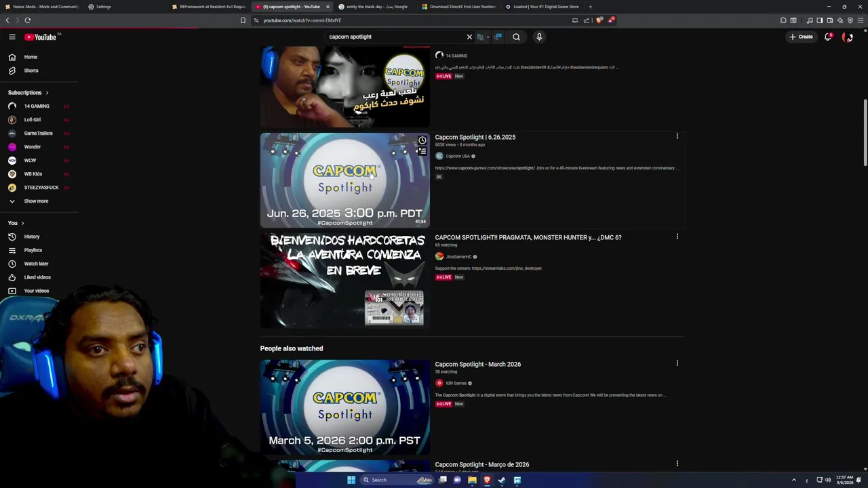Click the Create button

pyautogui.click(x=801, y=37)
